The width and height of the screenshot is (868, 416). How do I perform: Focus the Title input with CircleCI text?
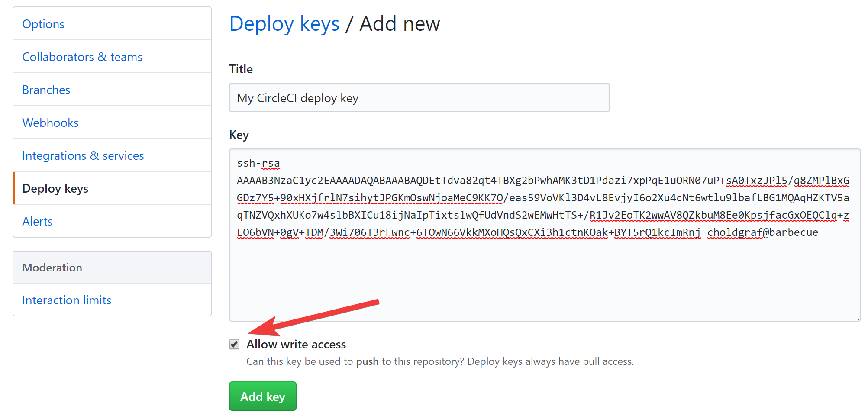[x=419, y=98]
